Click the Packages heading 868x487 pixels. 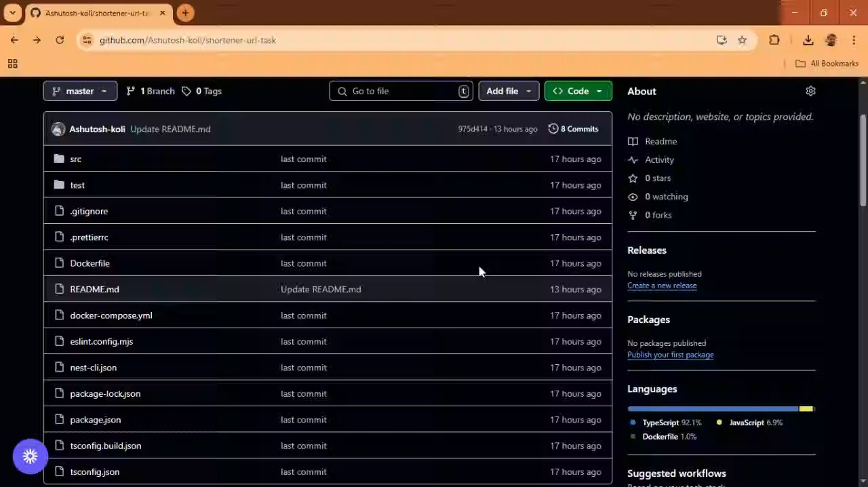click(x=648, y=319)
